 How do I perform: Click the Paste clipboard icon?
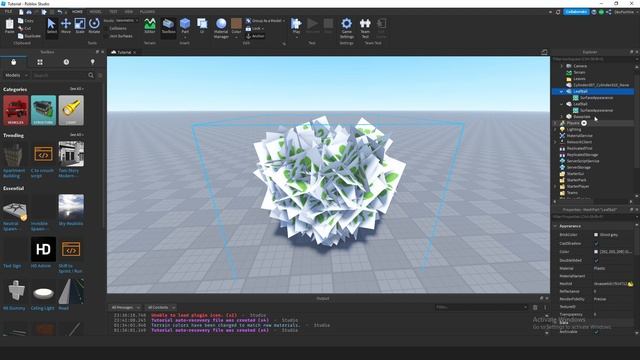[9, 25]
